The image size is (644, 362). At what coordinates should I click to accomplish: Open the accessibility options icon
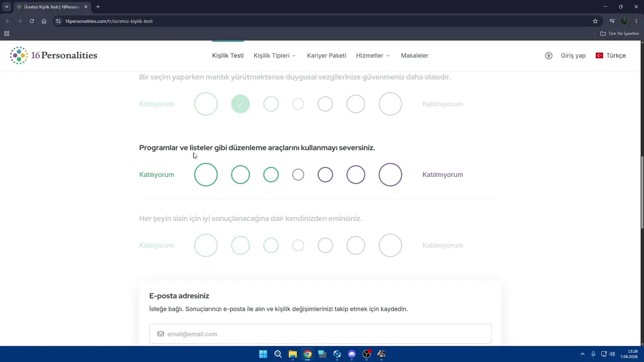coord(548,56)
